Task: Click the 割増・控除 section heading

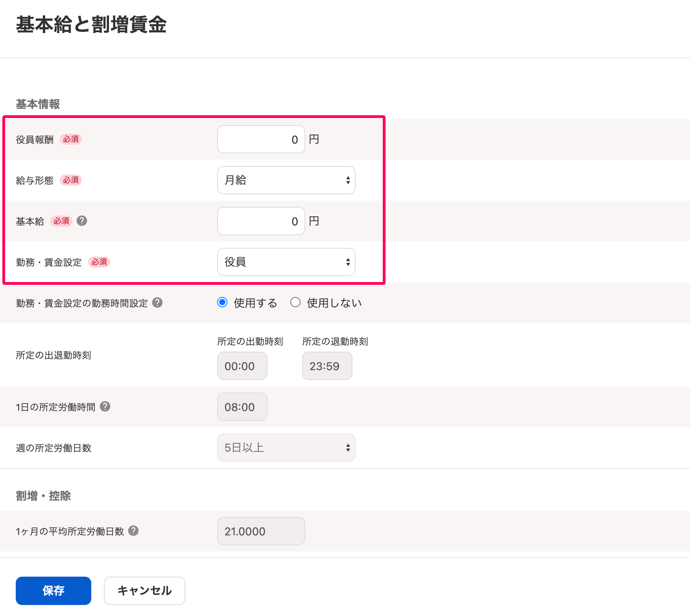Action: click(43, 496)
